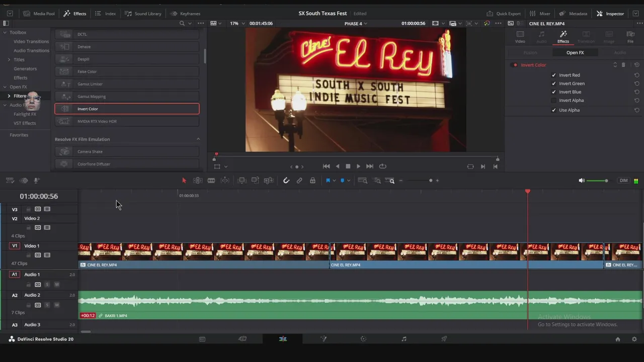Open the 17% viewer zoom dropdown
644x362 pixels.
237,24
